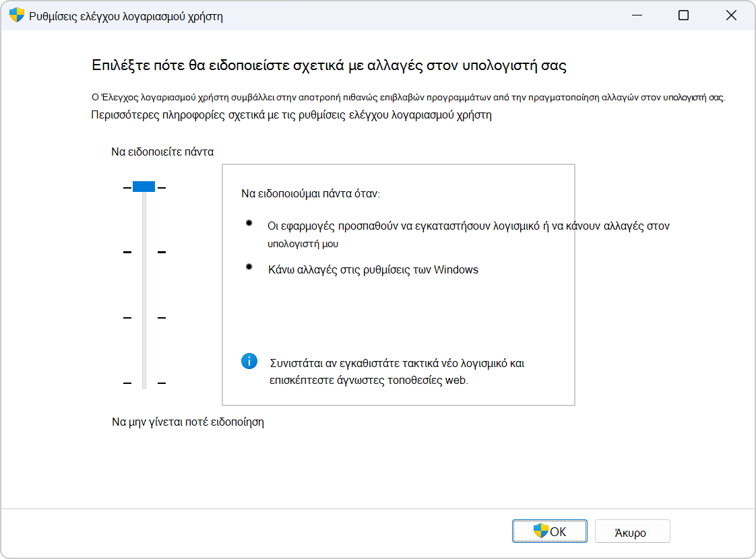Viewport: 756px width, 559px height.
Task: Click title text Ρυθμίσεις ελέγχου λογαριασμού χρήστη
Action: coord(126,16)
